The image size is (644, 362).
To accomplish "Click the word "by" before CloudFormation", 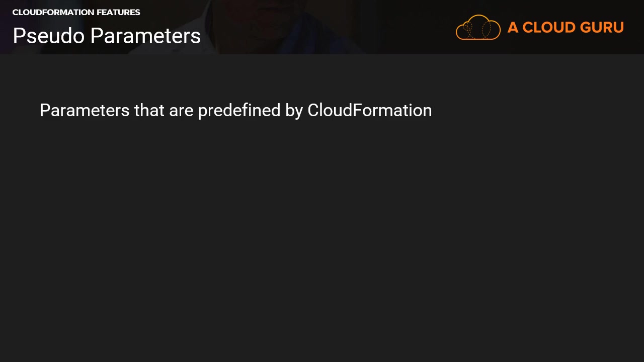I will pos(294,110).
